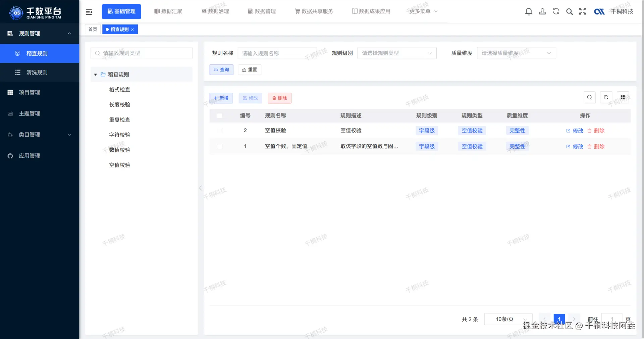Open 应用管理 in the sidebar
644x339 pixels.
point(40,156)
